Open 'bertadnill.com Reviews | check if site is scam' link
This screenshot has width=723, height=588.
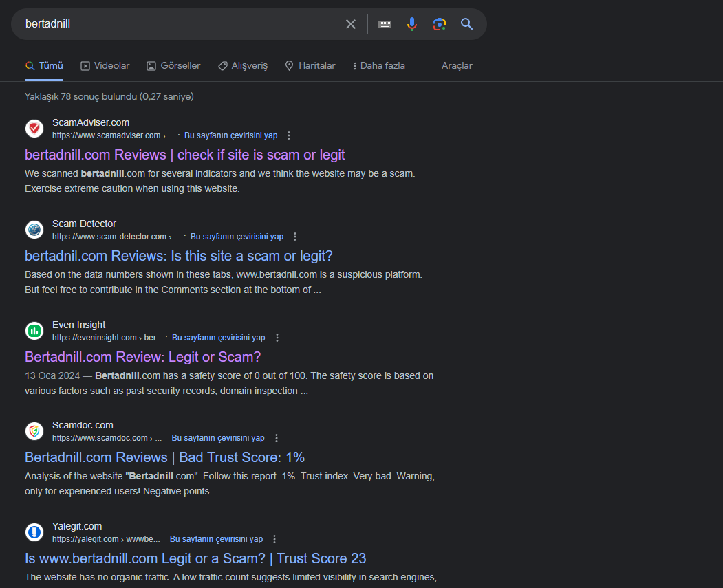(x=185, y=155)
